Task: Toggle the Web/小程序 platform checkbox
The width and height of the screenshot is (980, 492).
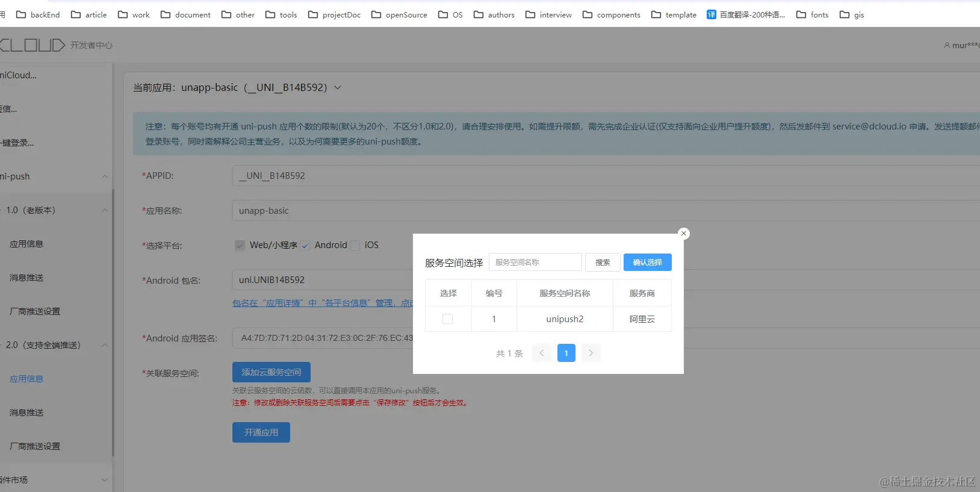Action: click(x=240, y=245)
